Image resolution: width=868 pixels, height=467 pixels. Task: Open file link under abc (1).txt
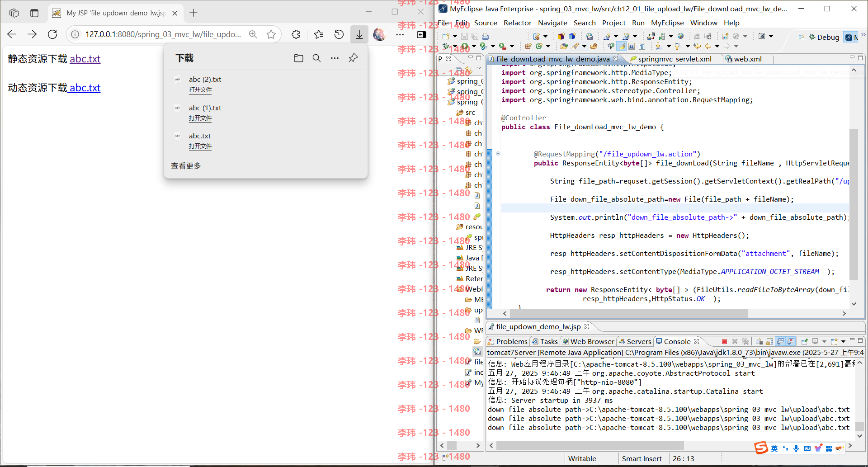(x=200, y=118)
